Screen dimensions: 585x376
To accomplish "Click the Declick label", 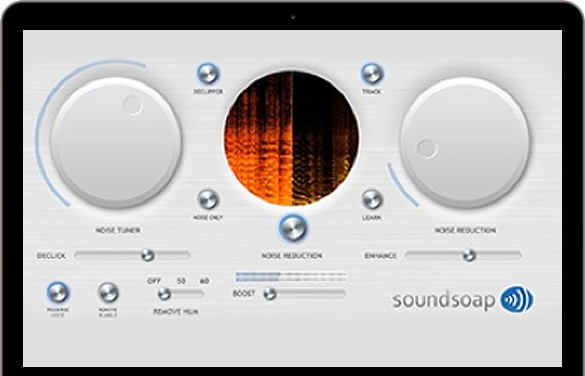I will point(51,256).
